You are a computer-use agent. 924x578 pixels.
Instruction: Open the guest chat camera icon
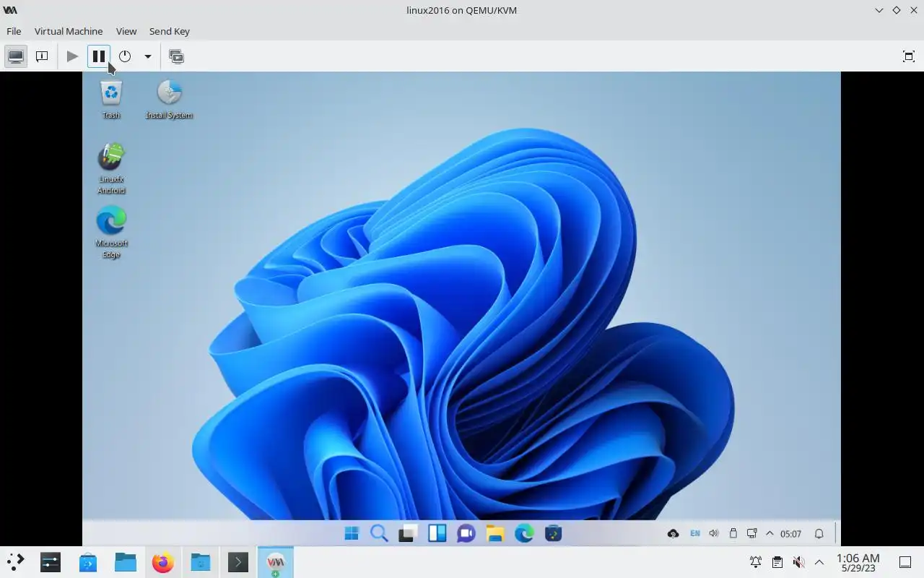tap(466, 534)
